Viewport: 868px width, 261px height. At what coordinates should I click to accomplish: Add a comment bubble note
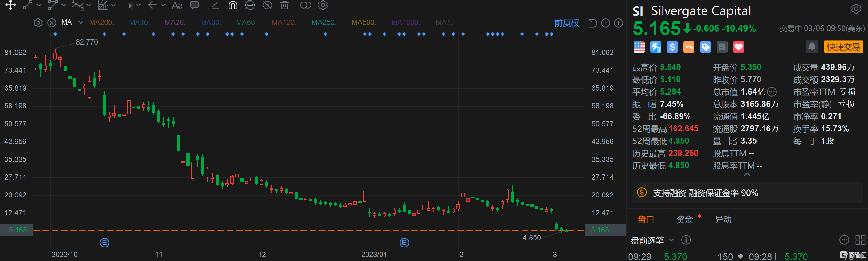pyautogui.click(x=194, y=5)
